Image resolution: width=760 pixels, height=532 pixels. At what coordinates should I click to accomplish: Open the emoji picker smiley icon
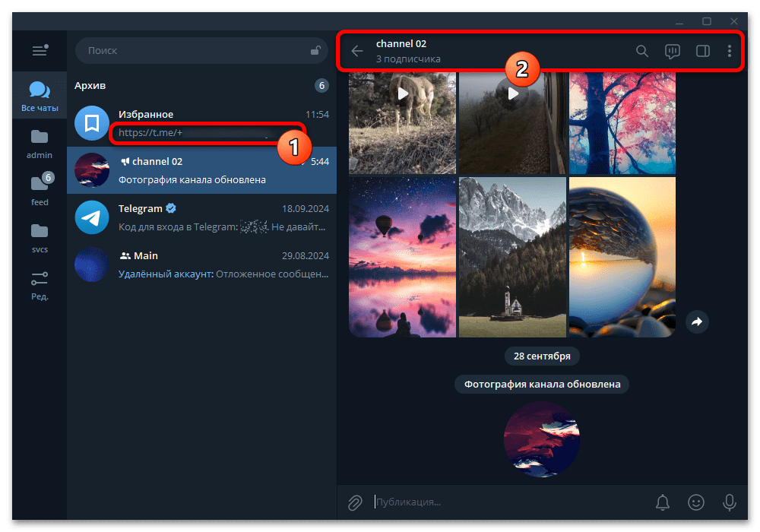(x=696, y=502)
